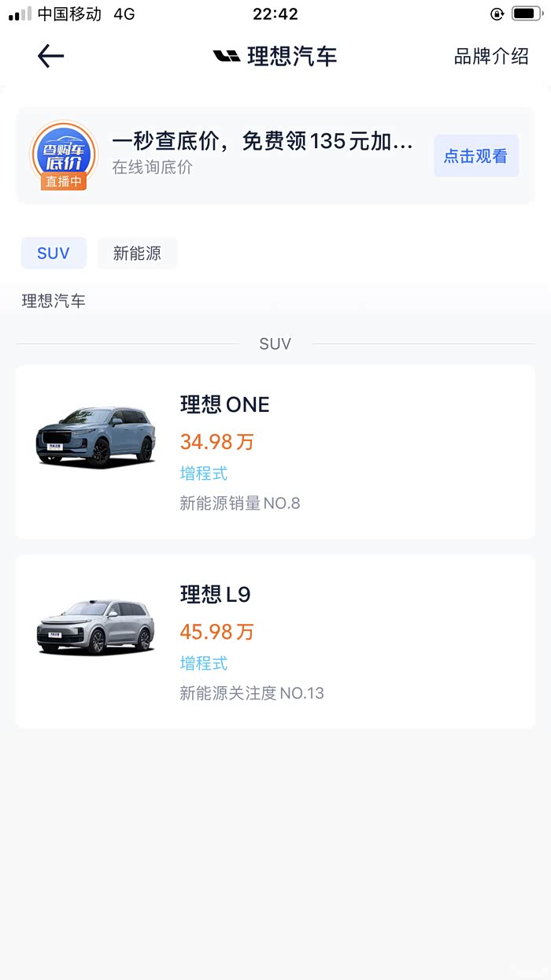Image resolution: width=551 pixels, height=980 pixels.
Task: Tap the 查购车底价 livestream badge icon
Action: pyautogui.click(x=64, y=155)
